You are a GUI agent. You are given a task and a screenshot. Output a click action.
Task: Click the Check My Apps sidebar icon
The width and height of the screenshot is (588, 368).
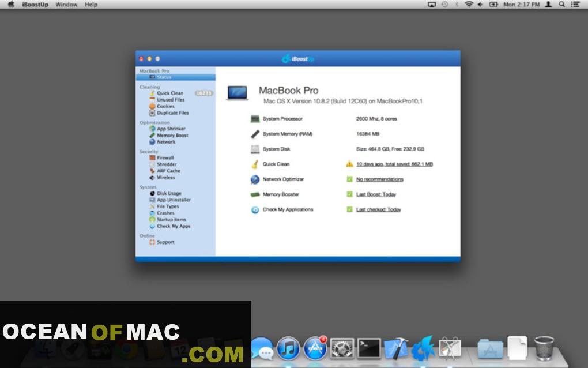coord(152,226)
